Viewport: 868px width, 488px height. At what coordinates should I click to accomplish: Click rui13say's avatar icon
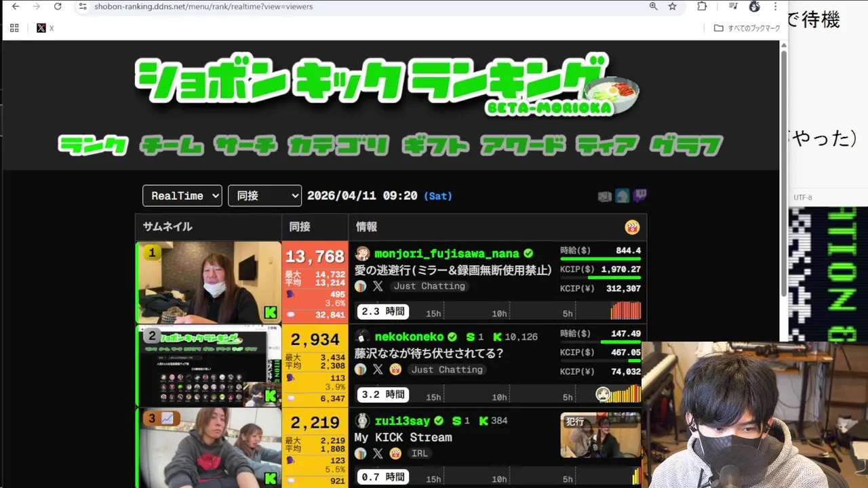point(362,421)
